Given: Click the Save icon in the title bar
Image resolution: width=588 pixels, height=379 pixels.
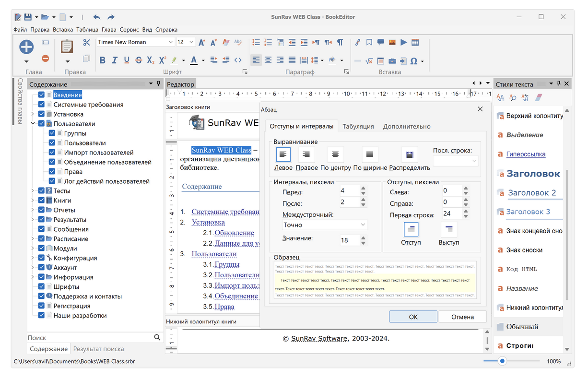Looking at the screenshot, I should (28, 17).
